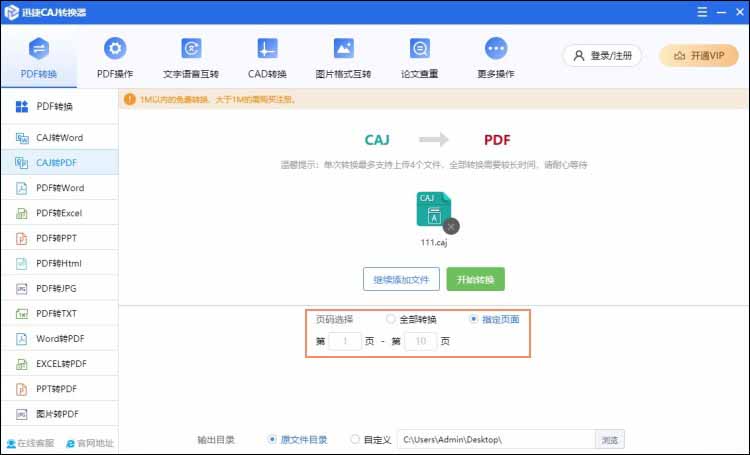Select the 原文件目录 output radio button
Screen dimensions: 750x455
point(272,439)
